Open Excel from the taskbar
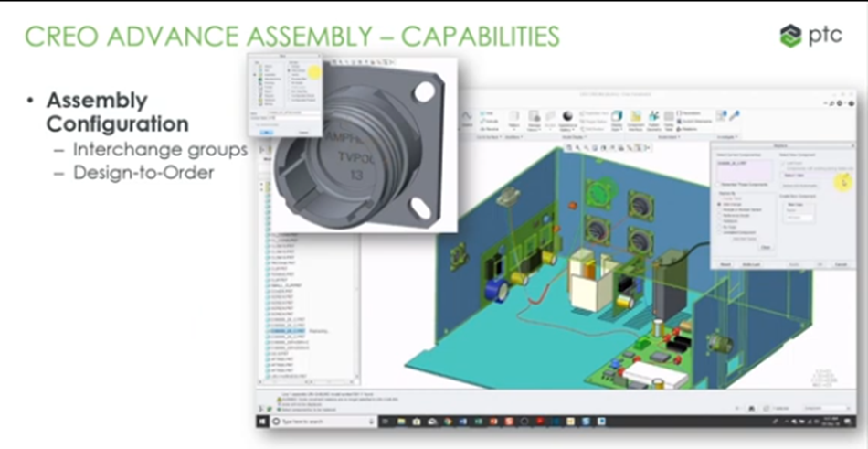This screenshot has width=868, height=449. tap(478, 422)
